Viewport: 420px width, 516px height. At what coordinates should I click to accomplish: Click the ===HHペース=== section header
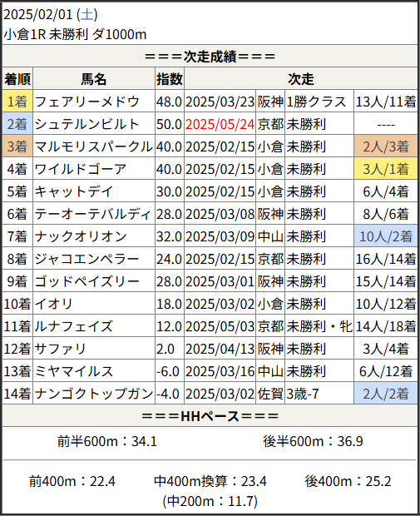click(x=210, y=416)
